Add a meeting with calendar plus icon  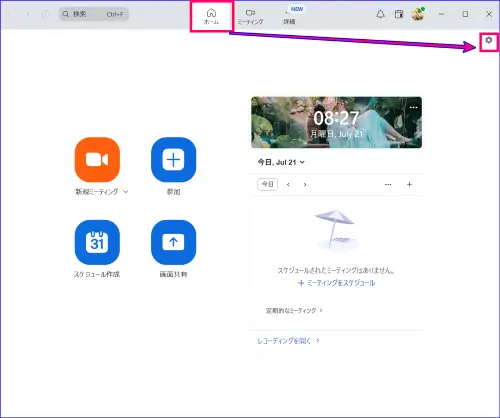tap(409, 184)
